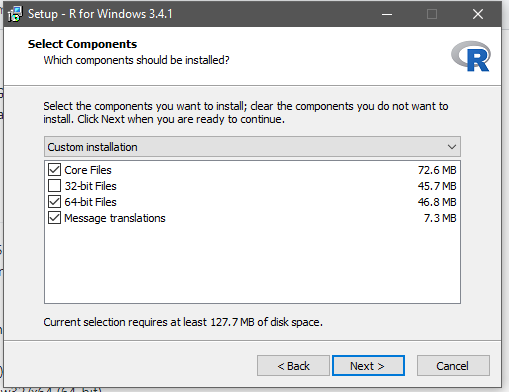Click the R logo in the header
The image size is (509, 392).
471,56
